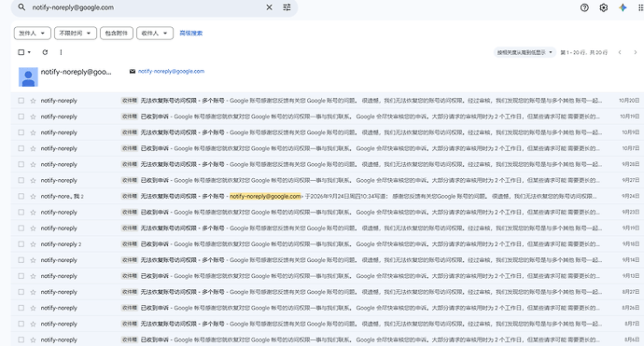644x346 pixels.
Task: Star the 9月23日 message
Action: (33, 213)
